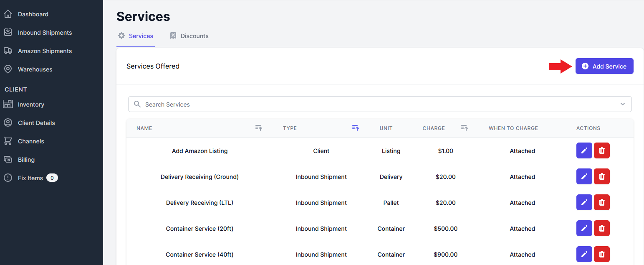
Task: Switch to the Discounts tab
Action: click(x=189, y=36)
